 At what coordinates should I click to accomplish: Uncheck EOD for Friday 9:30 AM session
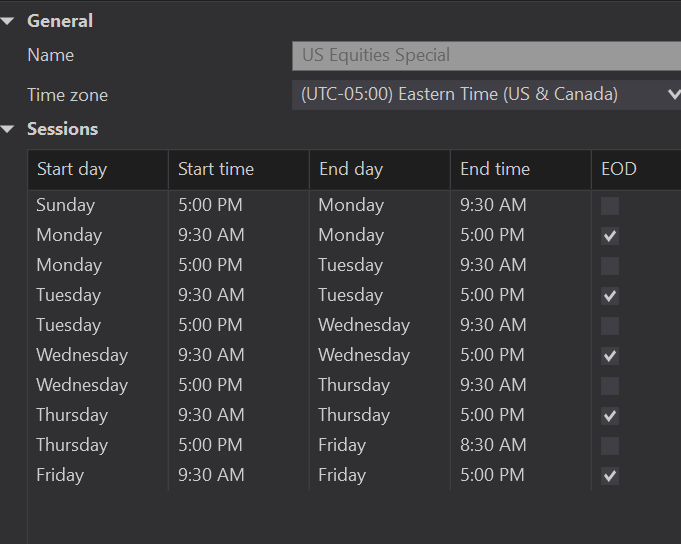click(x=610, y=476)
